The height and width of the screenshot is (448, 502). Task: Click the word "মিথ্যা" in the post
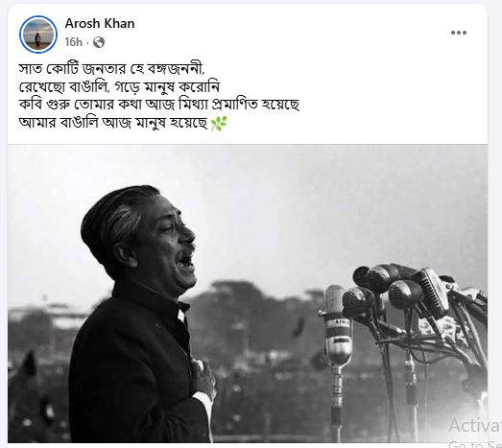pos(193,105)
